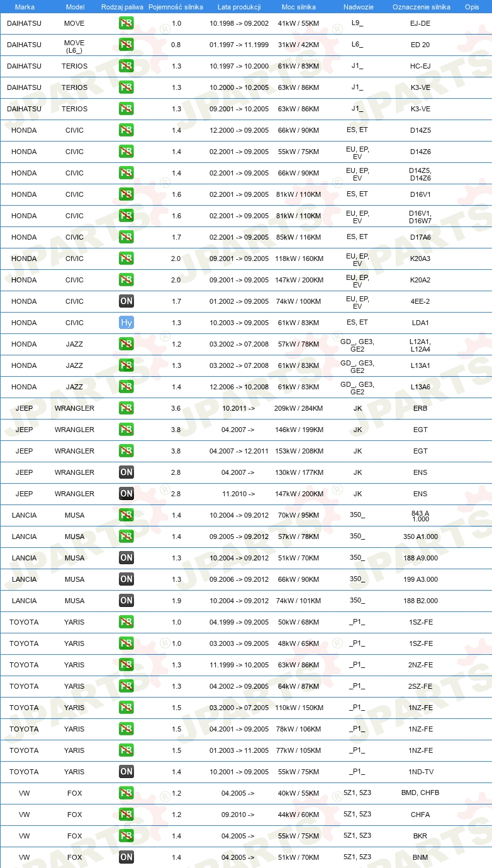Click the 843 A 1.000 engine cell
The image size is (492, 868).
click(420, 516)
